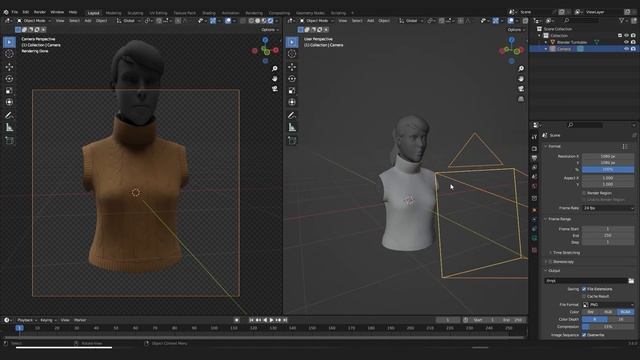
Task: Disable Camera in renders via camera icon
Action: (633, 49)
